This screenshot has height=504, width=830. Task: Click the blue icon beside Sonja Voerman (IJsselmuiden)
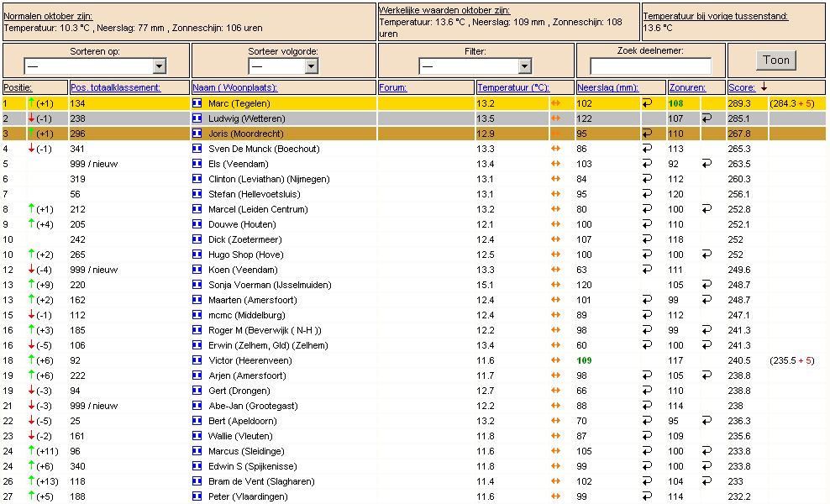(197, 284)
